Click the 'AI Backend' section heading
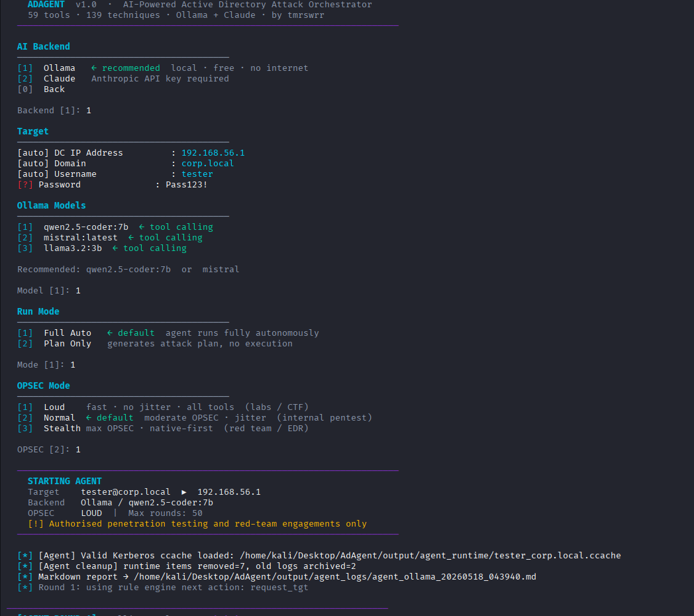The width and height of the screenshot is (694, 616). pyautogui.click(x=44, y=46)
